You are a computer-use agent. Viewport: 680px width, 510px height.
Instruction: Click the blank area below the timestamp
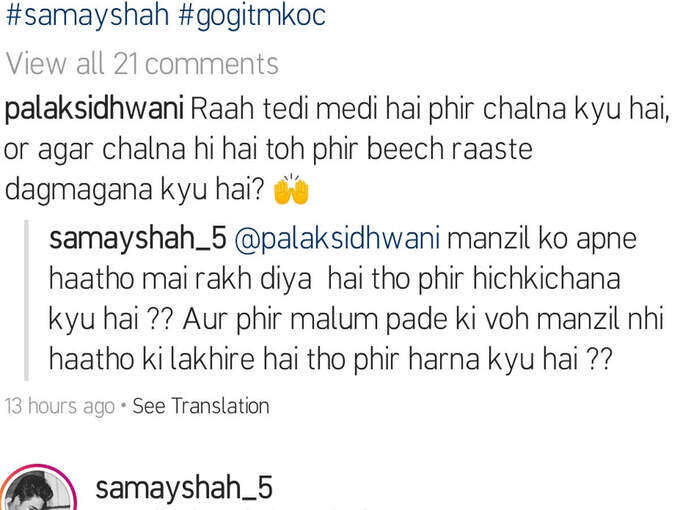pyautogui.click(x=340, y=440)
